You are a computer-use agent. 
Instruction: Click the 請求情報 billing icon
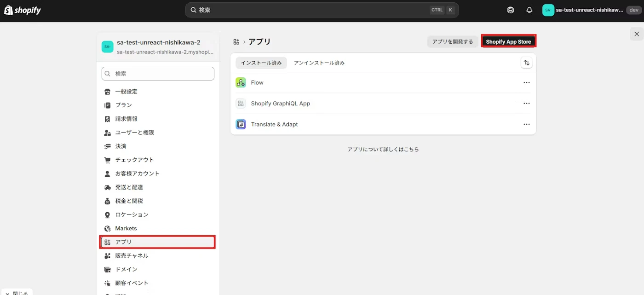(108, 119)
